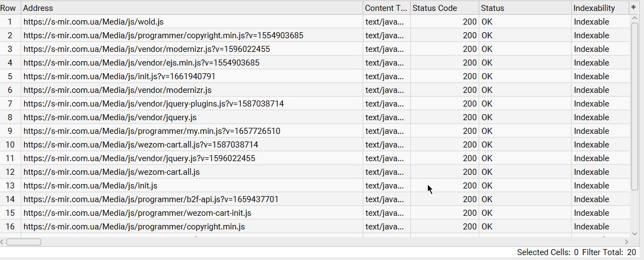Screen dimensions: 644x260
Task: Click the scroll up arrow of vertical scrollbar
Action: (x=635, y=19)
